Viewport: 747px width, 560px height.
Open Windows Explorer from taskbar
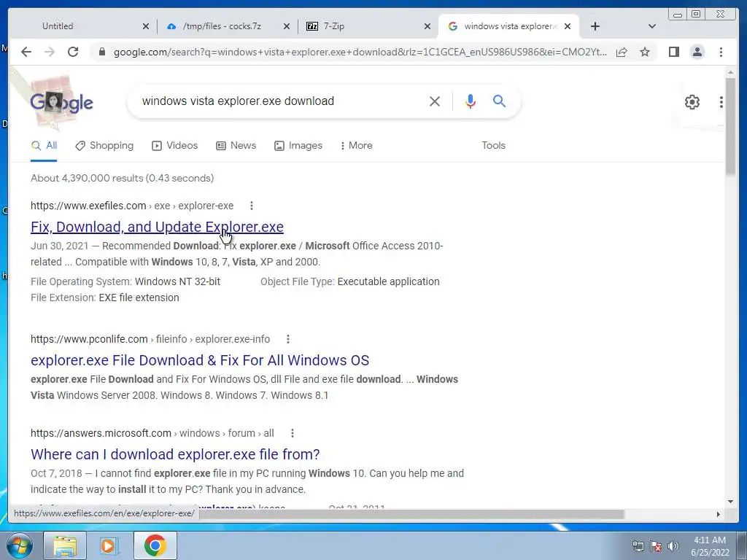[65, 545]
